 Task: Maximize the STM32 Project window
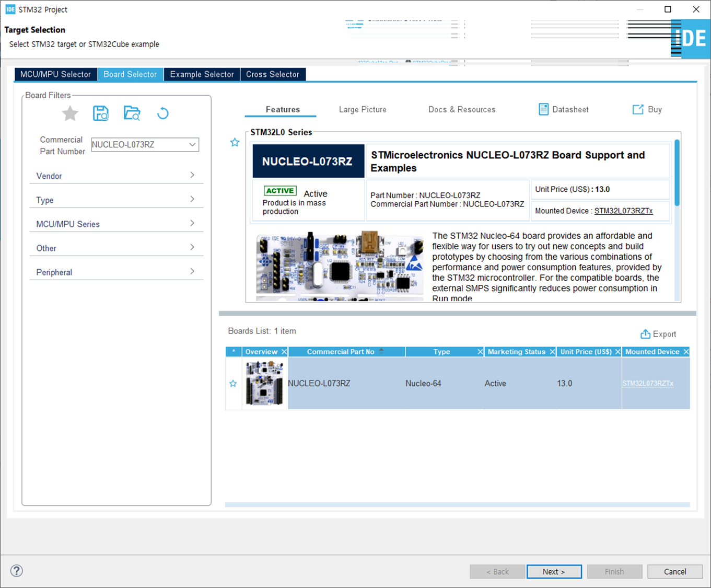(x=668, y=9)
